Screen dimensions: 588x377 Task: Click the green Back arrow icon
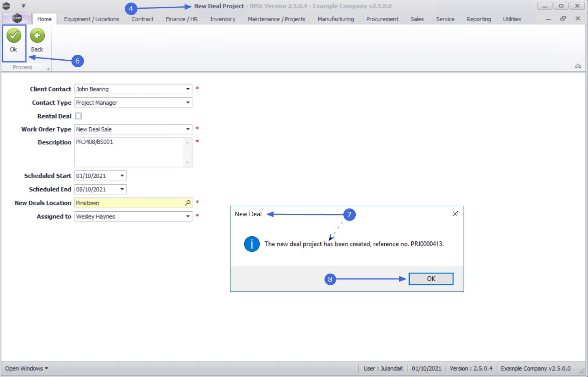[37, 36]
